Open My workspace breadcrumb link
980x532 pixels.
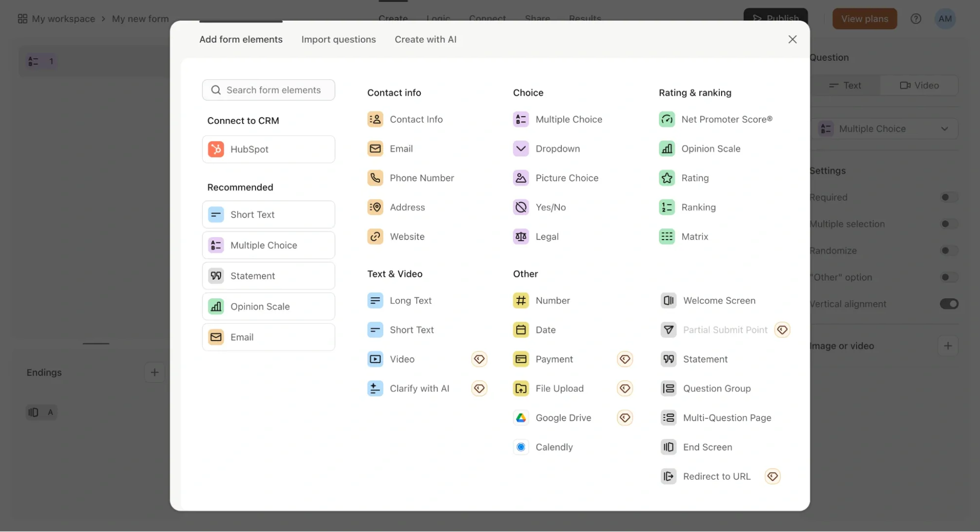(x=63, y=19)
